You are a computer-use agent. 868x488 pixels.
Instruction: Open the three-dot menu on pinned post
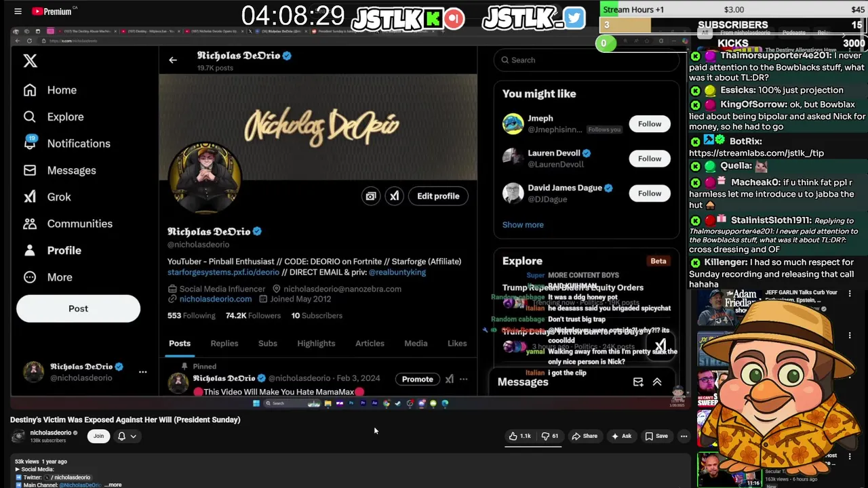(464, 379)
